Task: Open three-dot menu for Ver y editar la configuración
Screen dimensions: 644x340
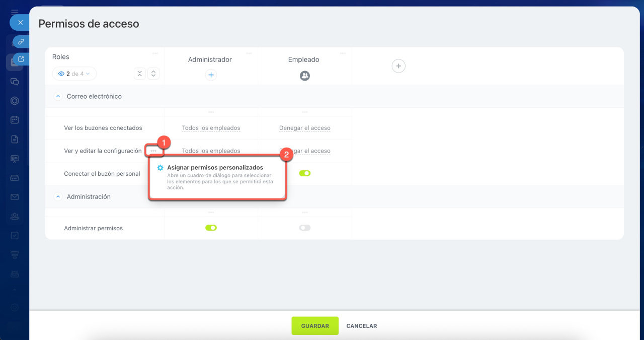Action: click(153, 151)
